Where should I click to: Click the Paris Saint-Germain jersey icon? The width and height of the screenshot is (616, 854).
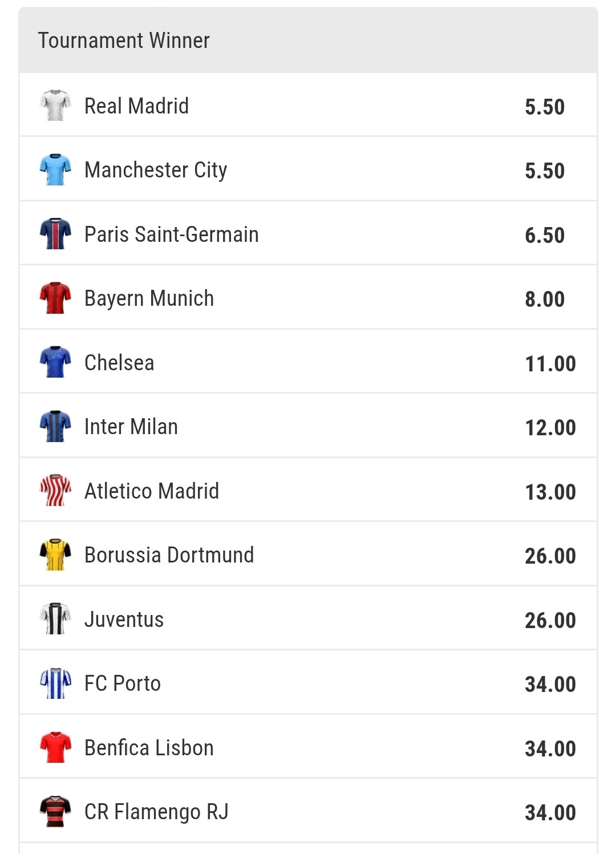(55, 233)
